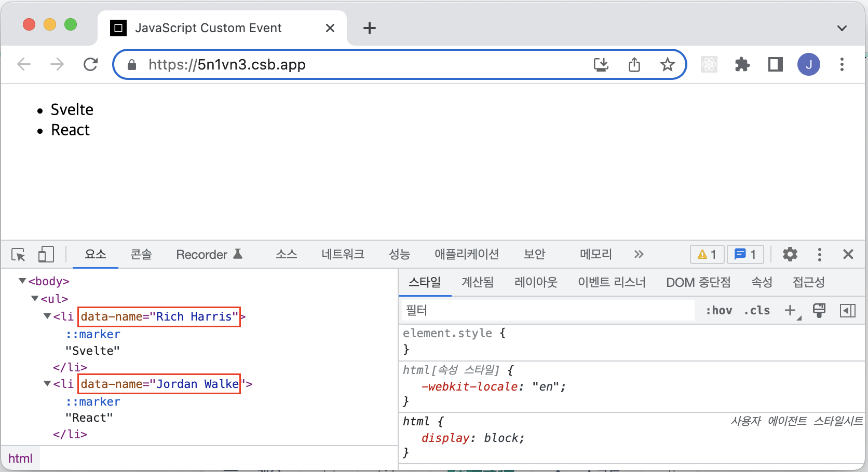Viewport: 868px width, 472px height.
Task: Install app from address bar icon
Action: (x=601, y=64)
